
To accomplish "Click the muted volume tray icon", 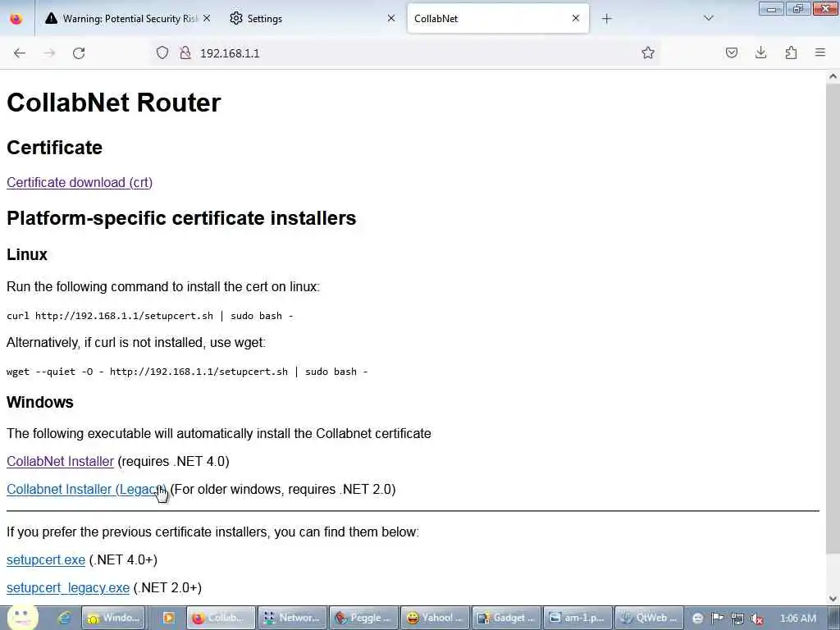I will point(757,619).
